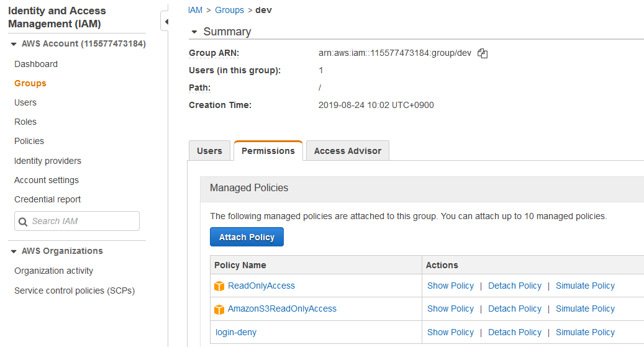Click the Path label
This screenshot has height=347, width=644.
pyautogui.click(x=199, y=88)
